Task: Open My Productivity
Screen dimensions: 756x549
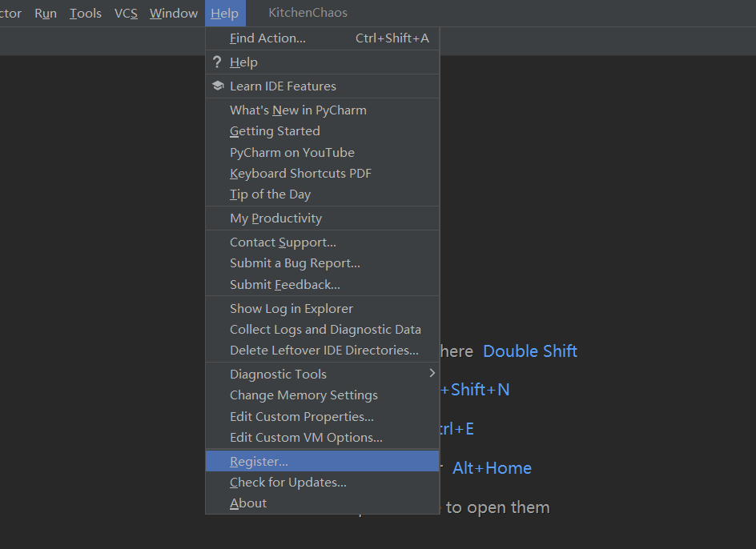Action: (323, 218)
